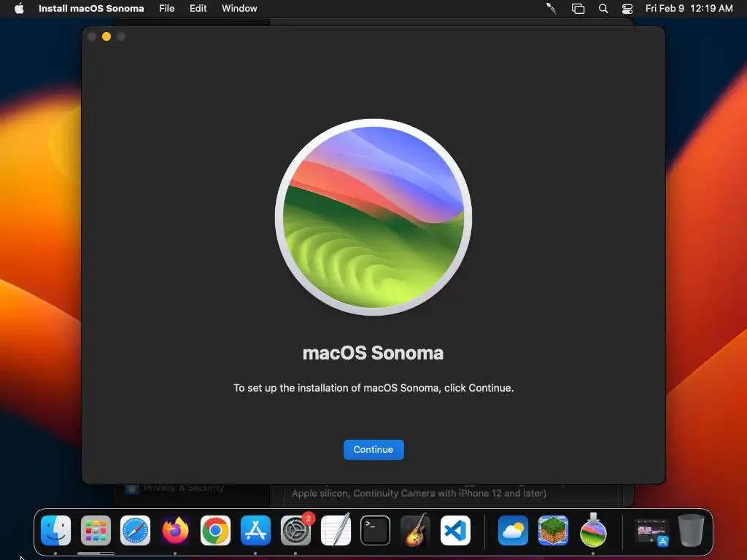This screenshot has height=560, width=747.
Task: Open Launchpad from the Dock
Action: (96, 531)
